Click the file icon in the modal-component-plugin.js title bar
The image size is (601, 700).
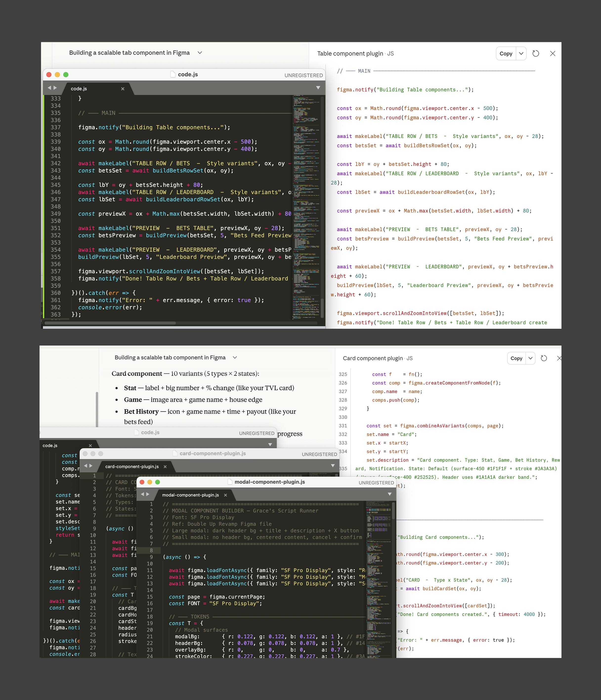click(230, 482)
